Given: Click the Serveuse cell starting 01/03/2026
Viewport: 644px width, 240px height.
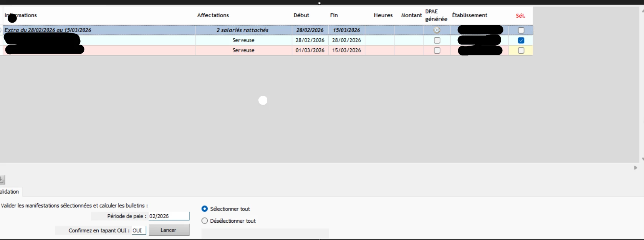Looking at the screenshot, I should [243, 50].
